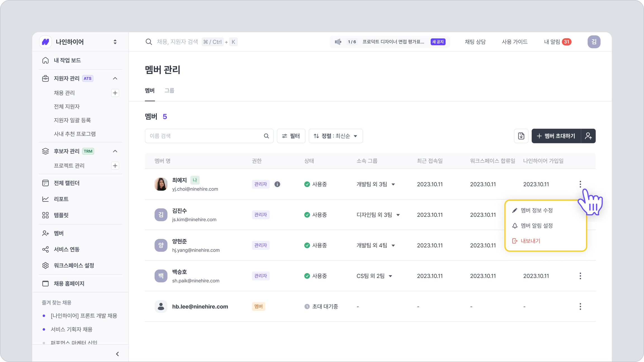The width and height of the screenshot is (644, 362).
Task: Open 사용 가이드
Action: coord(515,42)
